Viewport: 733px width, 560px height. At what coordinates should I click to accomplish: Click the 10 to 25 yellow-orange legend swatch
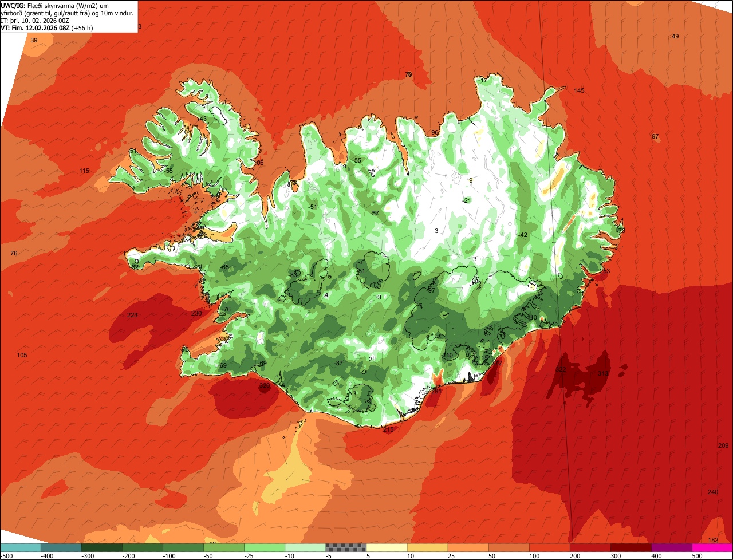pyautogui.click(x=427, y=547)
